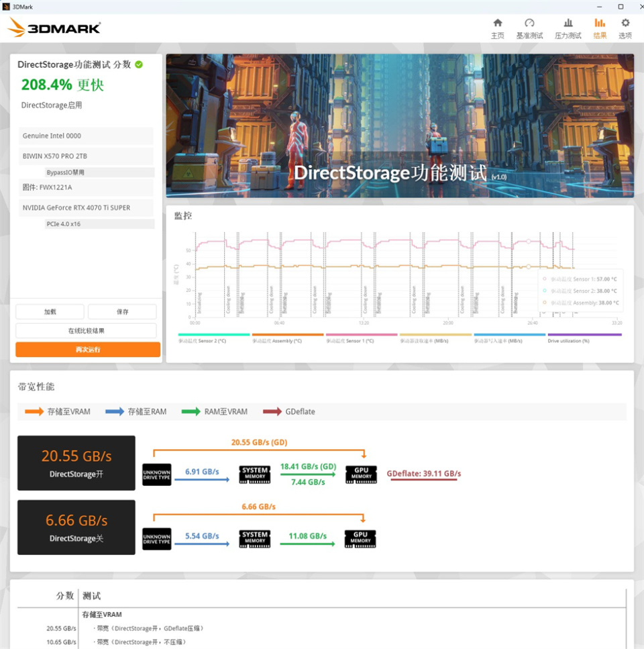
Task: Click the red GDeflate arrow legend
Action: (x=289, y=411)
